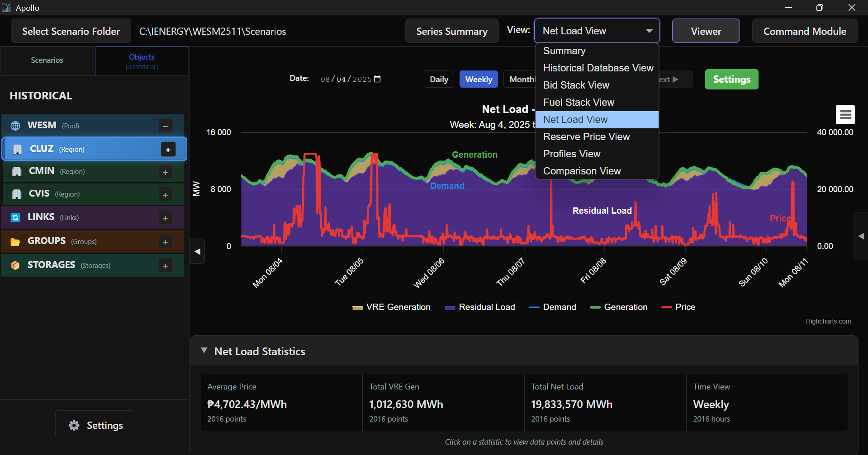Click the Average Price statistic card
The height and width of the screenshot is (455, 868).
tap(281, 402)
